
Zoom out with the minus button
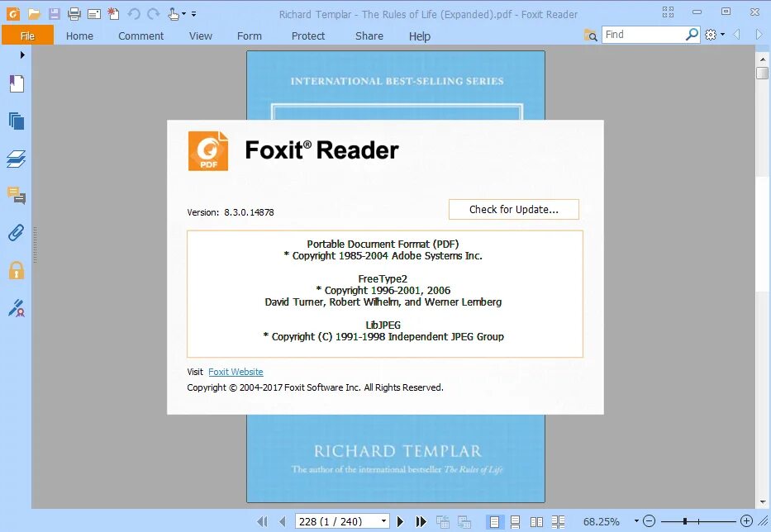649,520
